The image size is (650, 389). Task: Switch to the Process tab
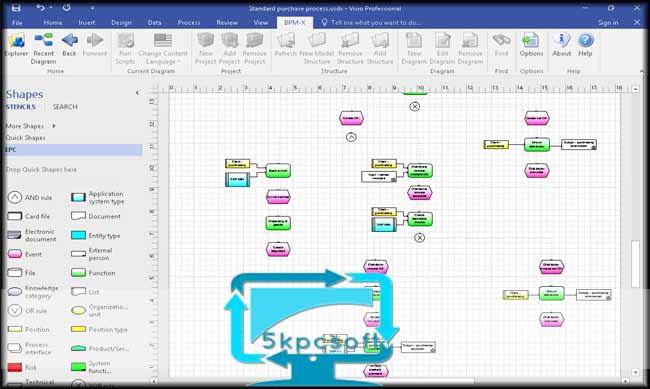(189, 22)
